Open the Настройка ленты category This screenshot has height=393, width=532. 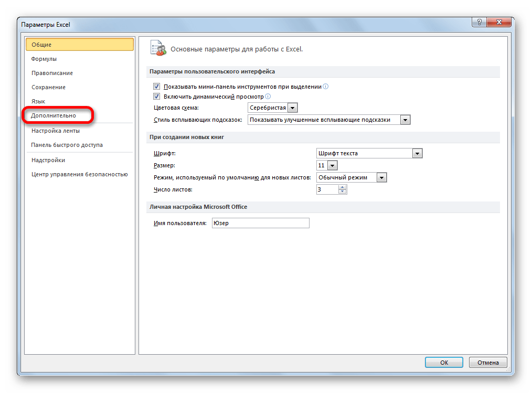point(55,131)
